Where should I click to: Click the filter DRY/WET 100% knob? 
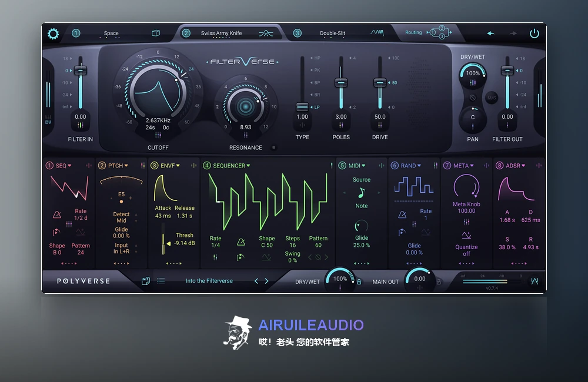click(473, 73)
